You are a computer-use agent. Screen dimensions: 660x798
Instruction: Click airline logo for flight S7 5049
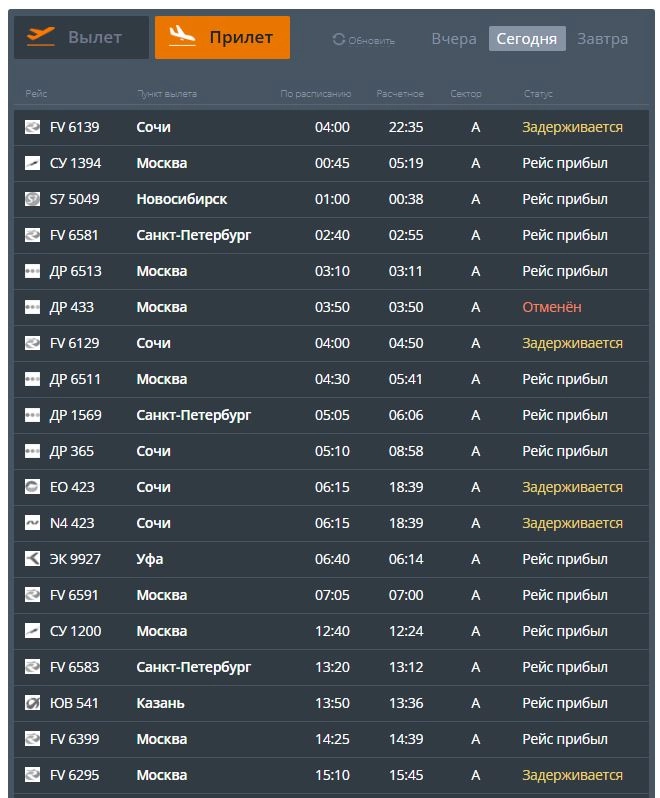coord(33,199)
